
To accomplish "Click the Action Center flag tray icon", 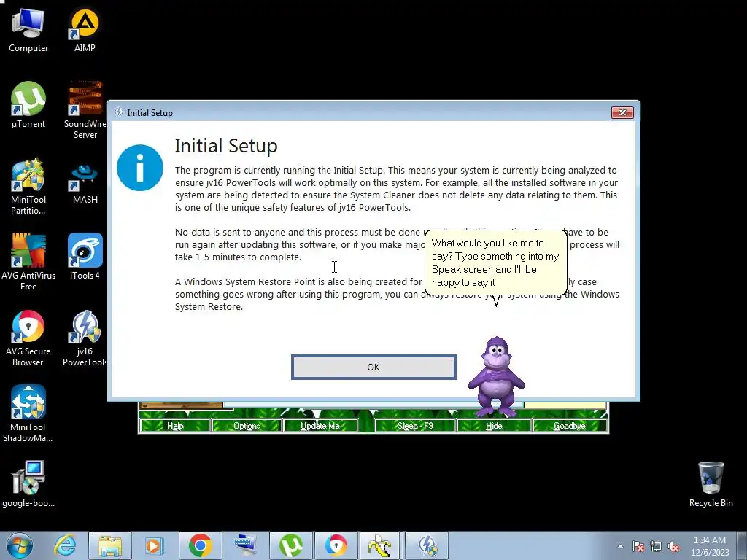I will pos(638,547).
